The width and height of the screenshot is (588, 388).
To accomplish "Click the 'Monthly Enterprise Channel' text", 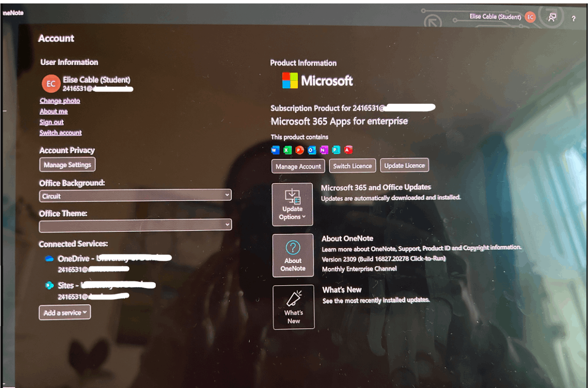I will [x=359, y=269].
